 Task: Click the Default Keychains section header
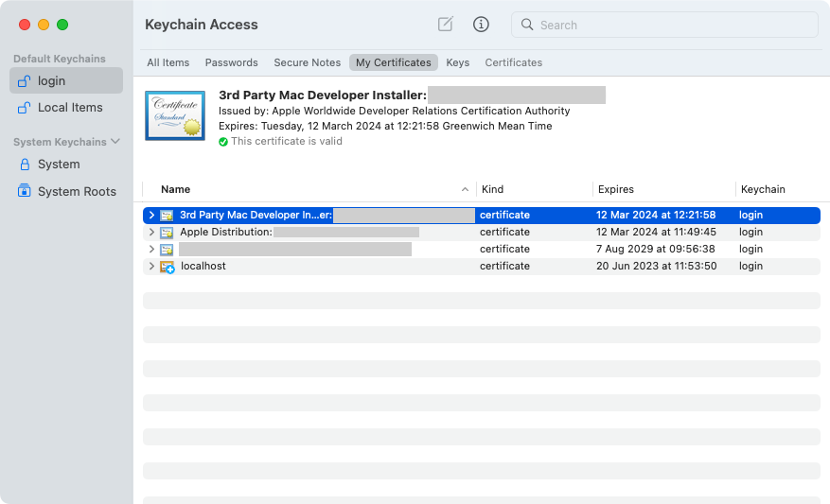tap(60, 59)
